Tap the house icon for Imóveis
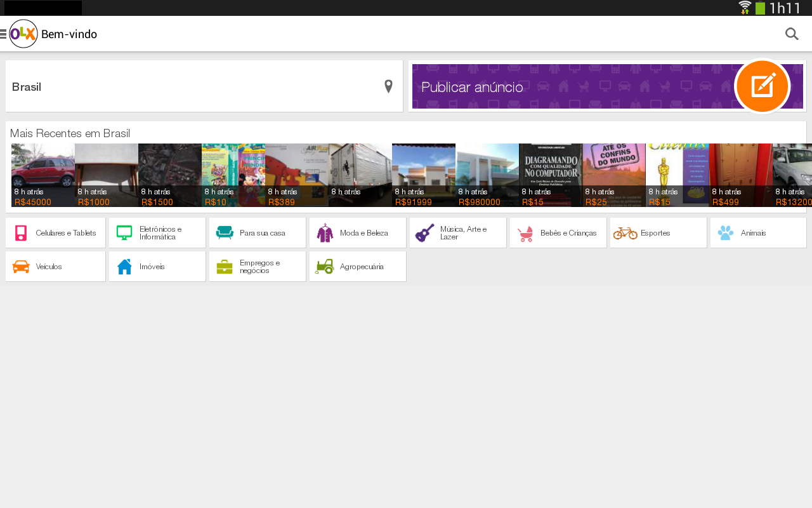The height and width of the screenshot is (508, 812). [x=124, y=267]
